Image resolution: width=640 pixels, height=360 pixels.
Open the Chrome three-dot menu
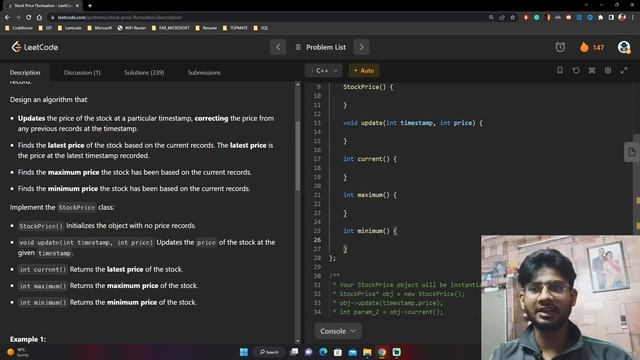(633, 17)
